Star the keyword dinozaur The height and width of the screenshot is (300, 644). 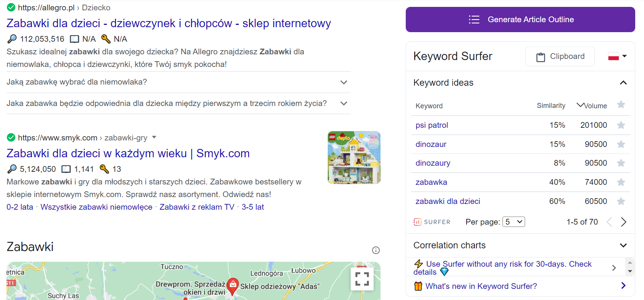click(621, 144)
